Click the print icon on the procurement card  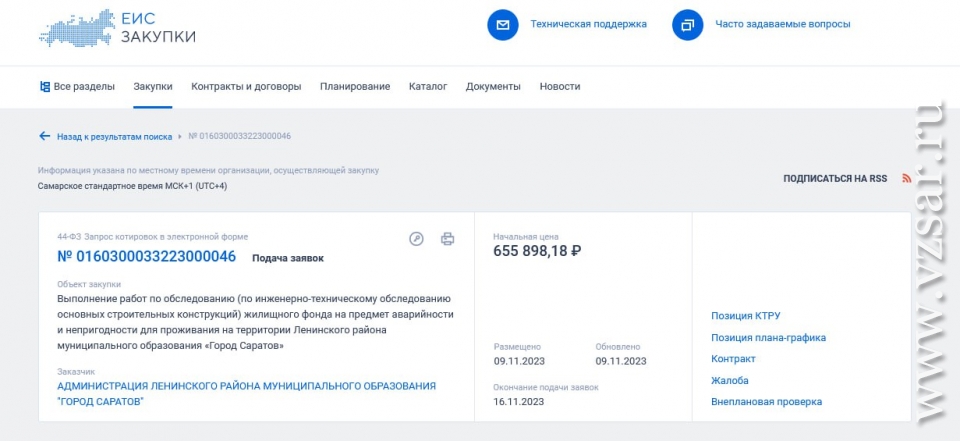click(x=448, y=239)
